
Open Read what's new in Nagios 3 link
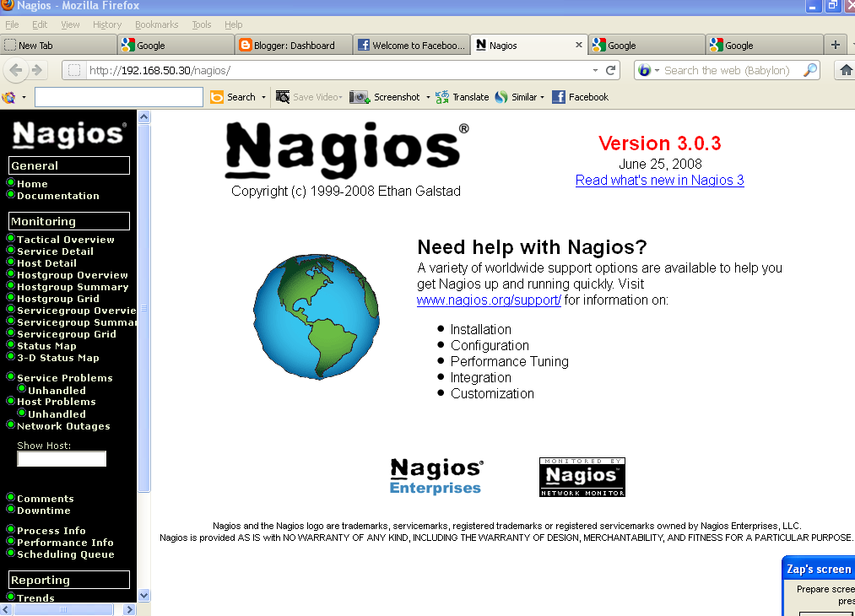(660, 180)
